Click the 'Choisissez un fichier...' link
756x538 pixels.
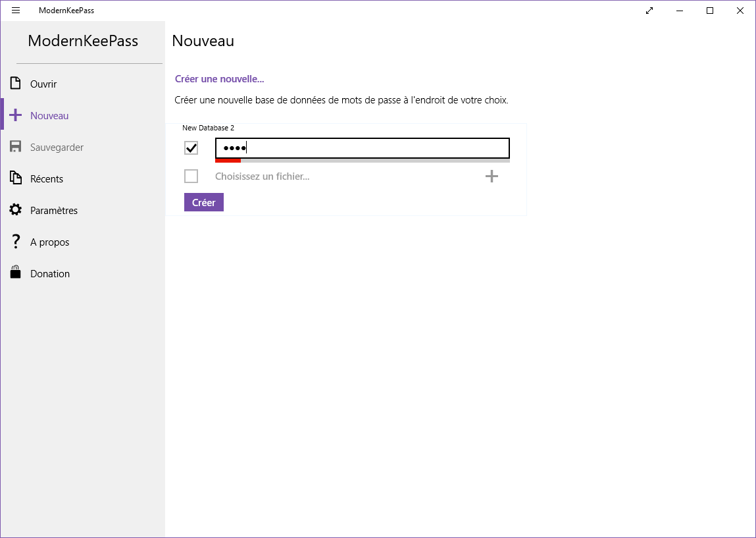[x=262, y=176]
